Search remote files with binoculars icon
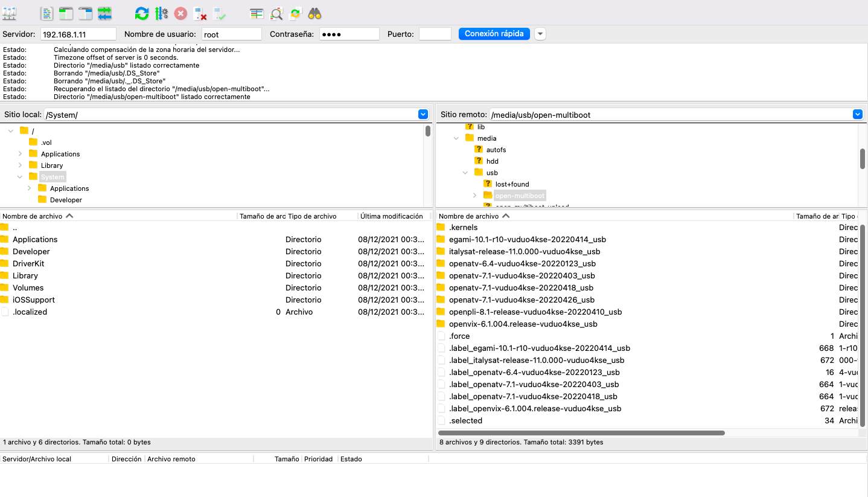 click(314, 13)
